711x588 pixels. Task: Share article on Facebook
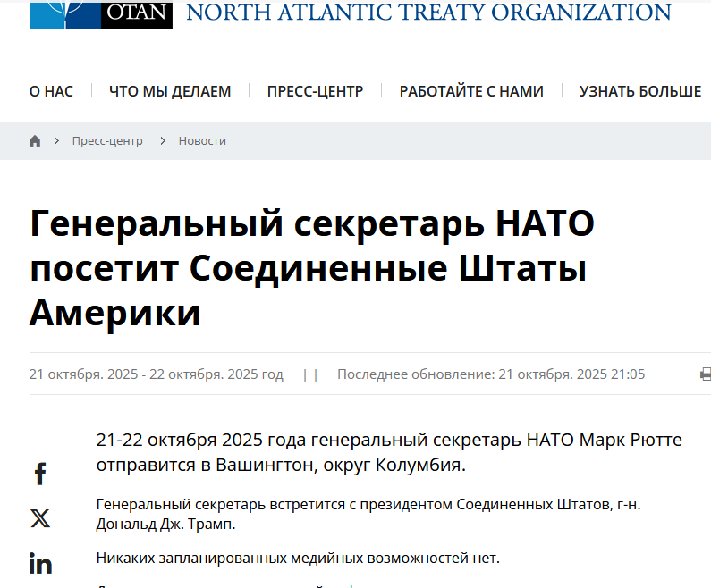click(40, 474)
